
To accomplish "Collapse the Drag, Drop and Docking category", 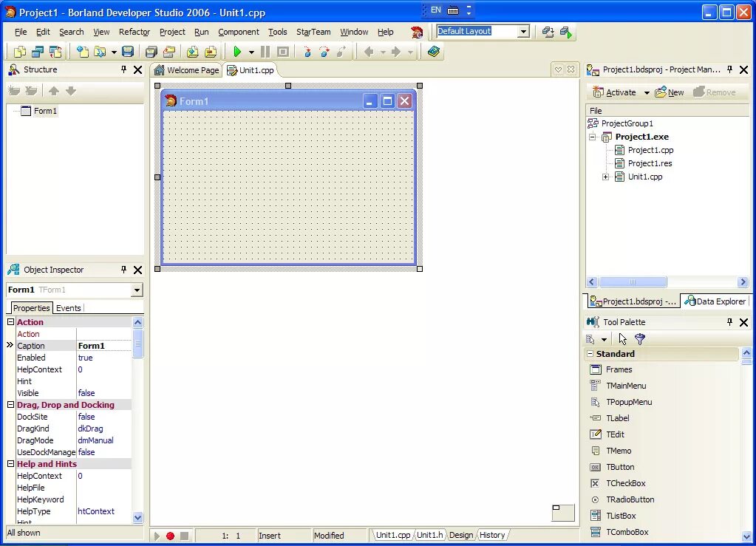I will (10, 405).
